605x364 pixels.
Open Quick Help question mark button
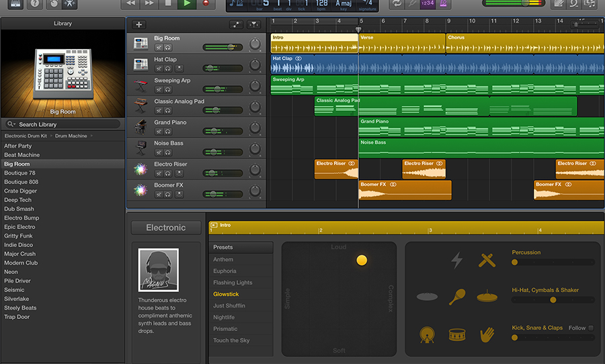35,3
